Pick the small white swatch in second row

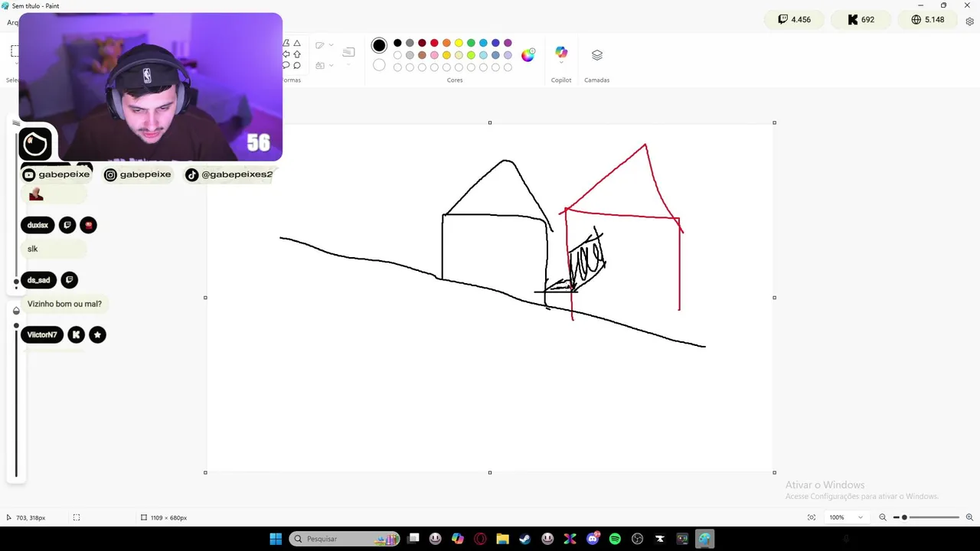(x=397, y=55)
